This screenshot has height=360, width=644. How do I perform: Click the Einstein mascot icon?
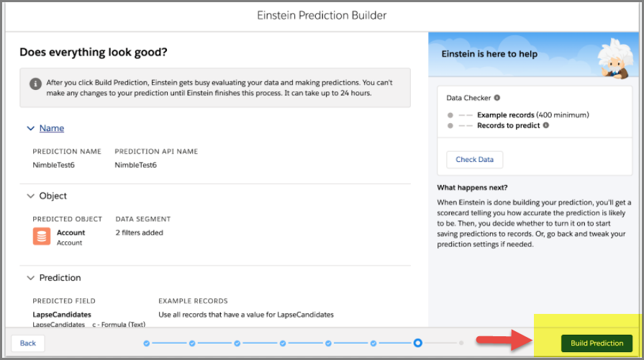[617, 53]
